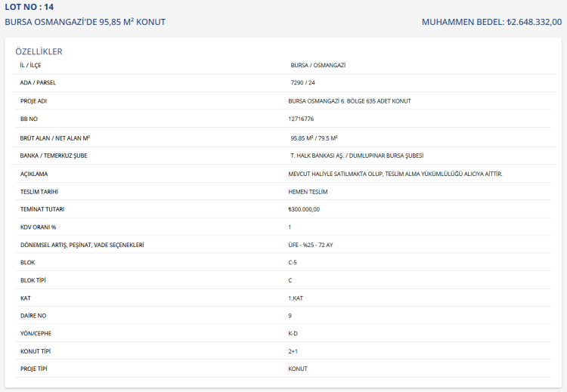Click the 95.85 M² / 79.5 M² area value
This screenshot has width=567, height=392.
[314, 138]
